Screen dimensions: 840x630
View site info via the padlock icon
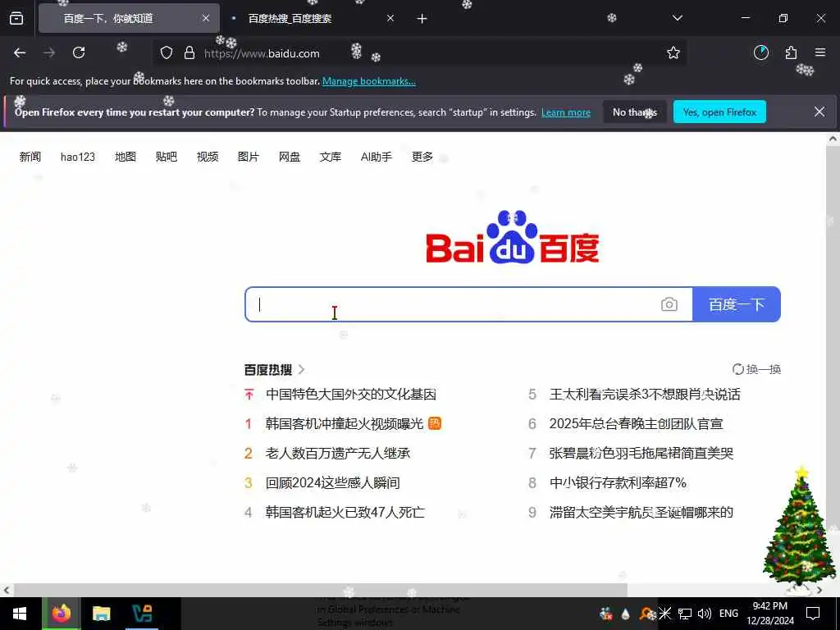point(189,53)
